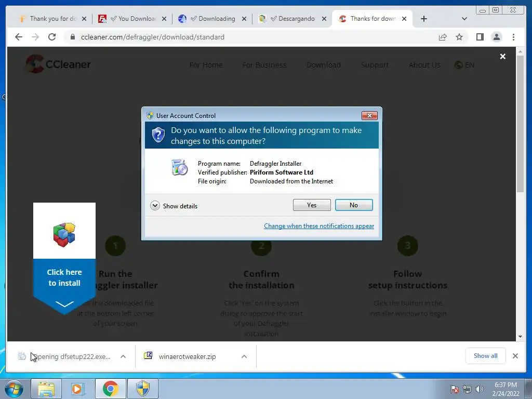
Task: Open Chrome three-dot menu
Action: (513, 37)
